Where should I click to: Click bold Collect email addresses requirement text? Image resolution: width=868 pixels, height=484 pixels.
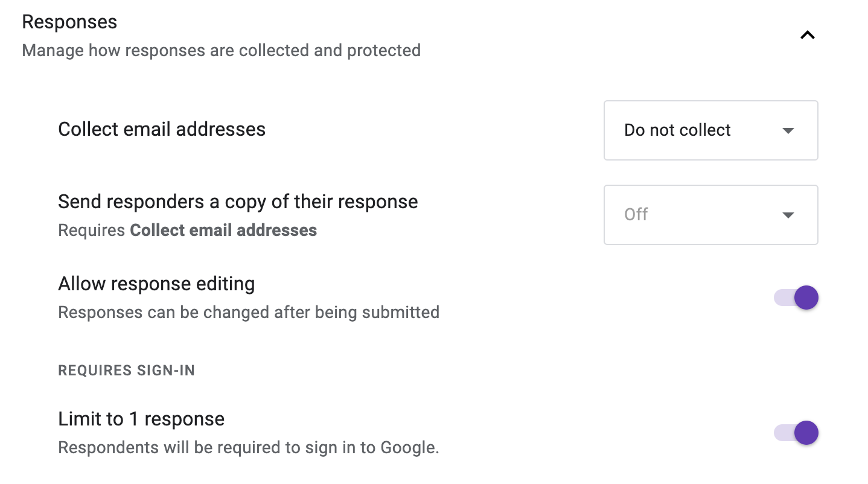[x=223, y=230]
